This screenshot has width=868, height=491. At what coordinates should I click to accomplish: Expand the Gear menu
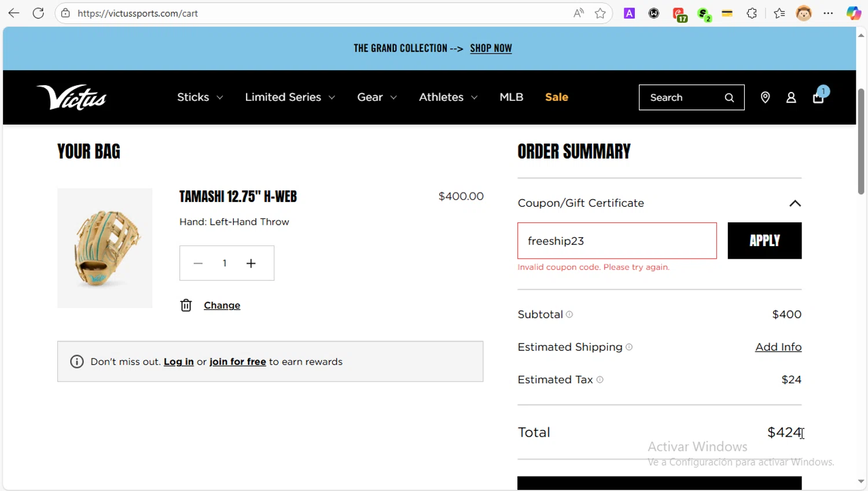pos(377,97)
